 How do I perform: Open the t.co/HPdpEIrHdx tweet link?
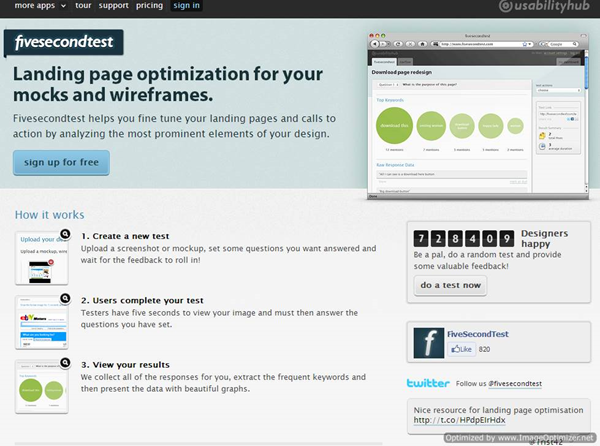(x=459, y=420)
